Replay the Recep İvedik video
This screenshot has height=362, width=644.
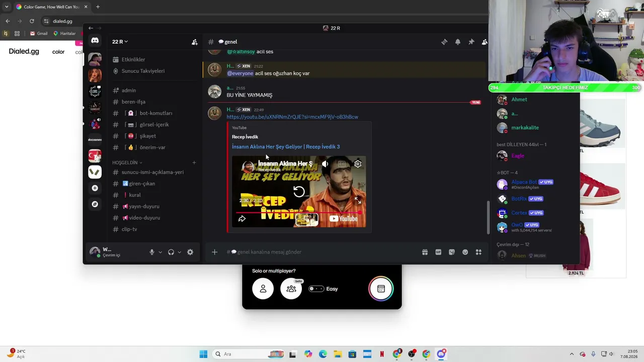[299, 192]
